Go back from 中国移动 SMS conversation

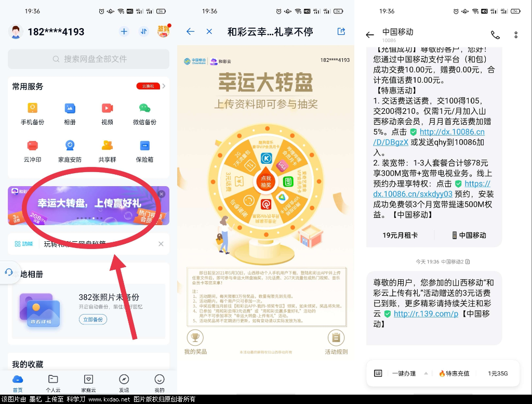(x=370, y=35)
